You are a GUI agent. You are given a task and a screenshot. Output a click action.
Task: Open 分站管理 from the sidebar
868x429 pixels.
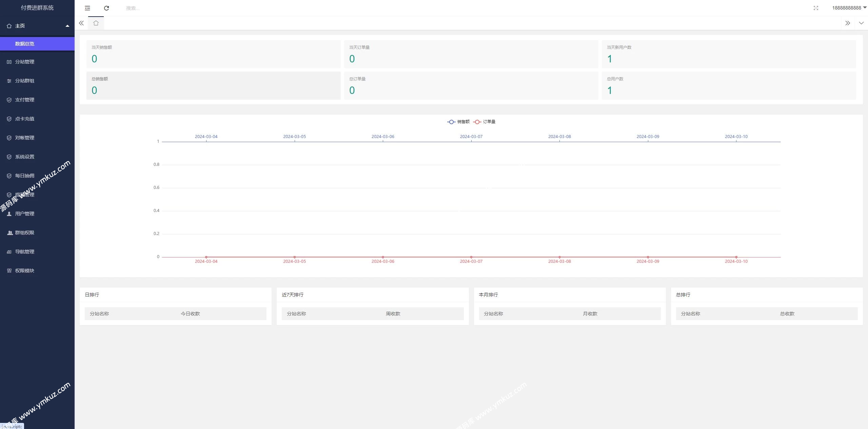25,62
